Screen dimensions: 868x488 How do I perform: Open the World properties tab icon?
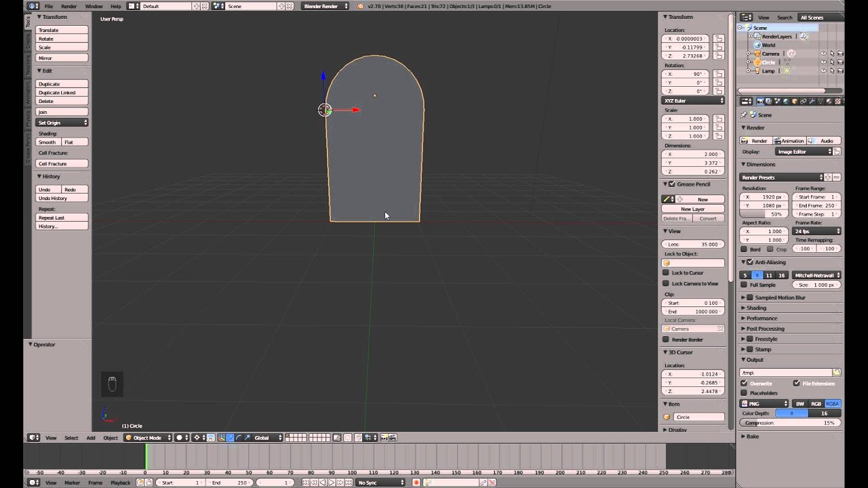786,101
